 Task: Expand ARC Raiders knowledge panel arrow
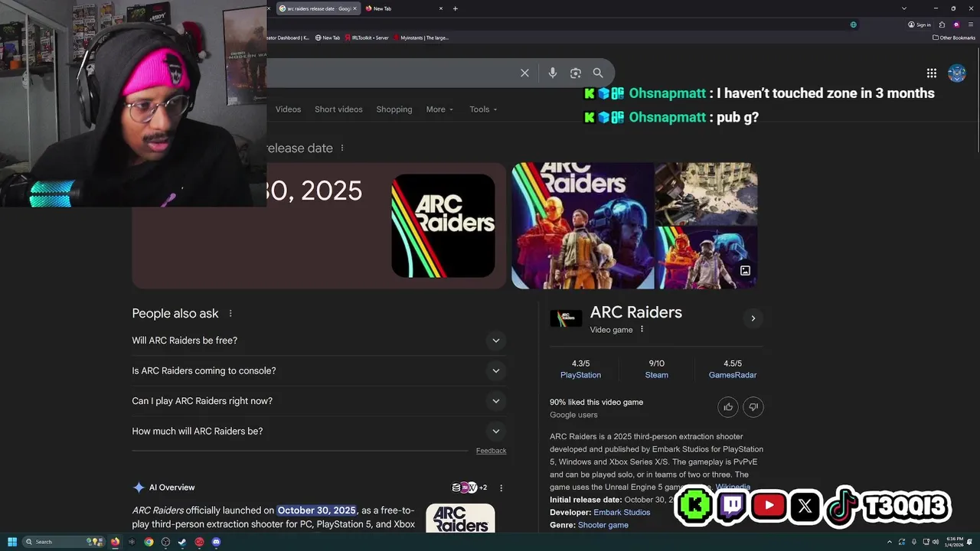753,318
